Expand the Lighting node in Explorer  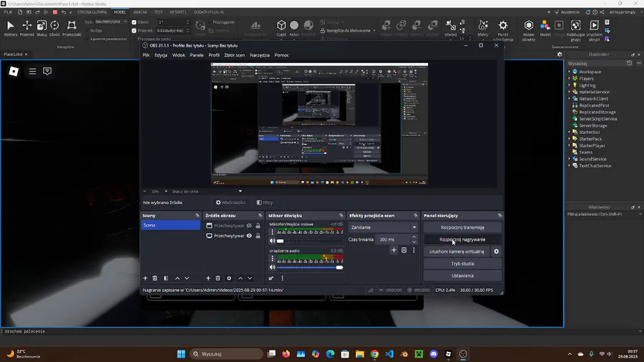click(570, 85)
